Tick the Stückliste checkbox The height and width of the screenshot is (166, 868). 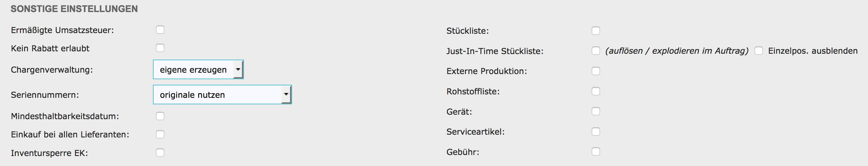pos(596,31)
